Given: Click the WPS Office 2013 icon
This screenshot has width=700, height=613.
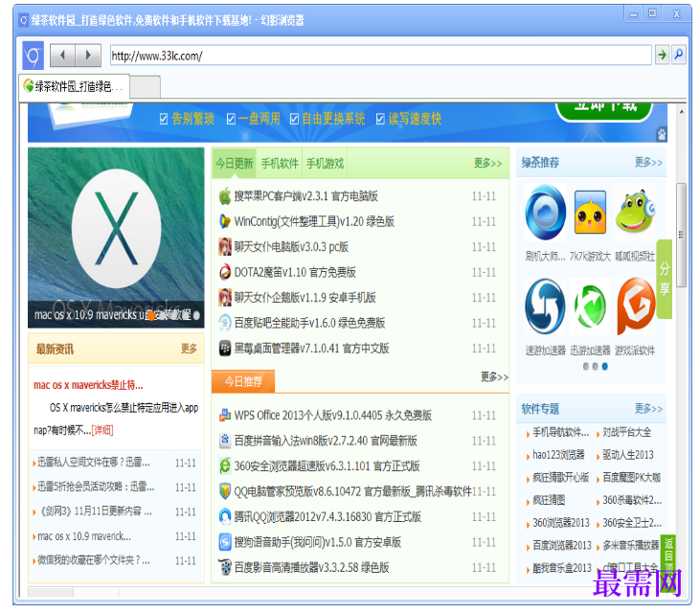Looking at the screenshot, I should (x=225, y=416).
